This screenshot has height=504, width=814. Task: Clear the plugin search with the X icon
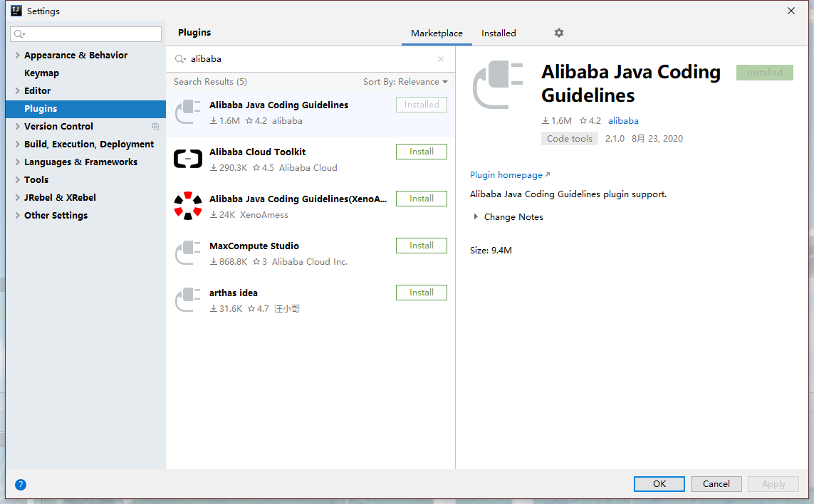click(x=441, y=59)
